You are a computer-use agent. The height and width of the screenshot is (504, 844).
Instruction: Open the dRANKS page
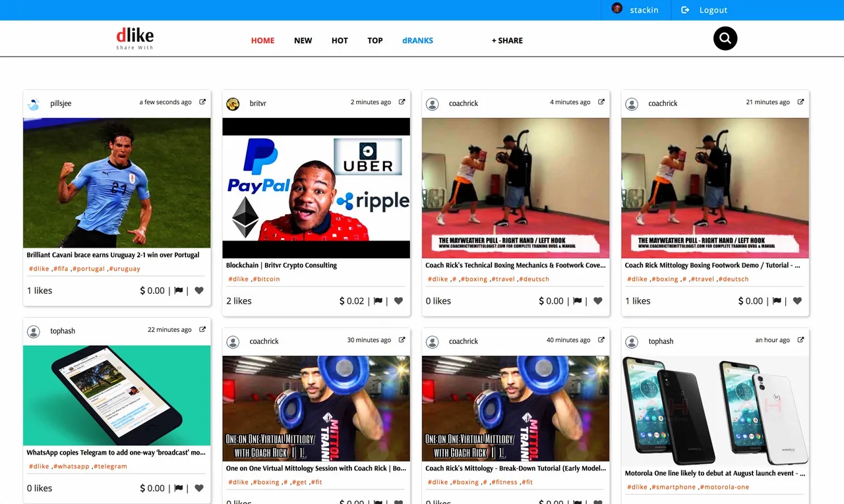(x=418, y=40)
